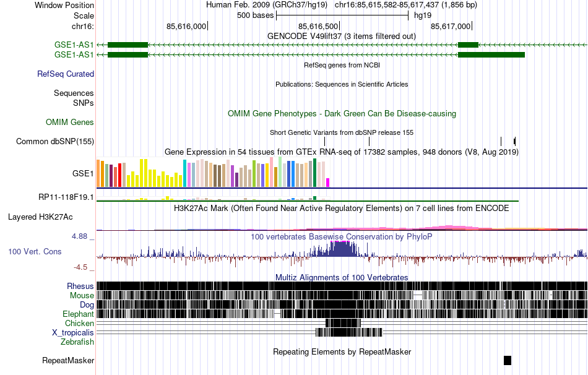Click the short right exon of upper GSE1-AS1
The image size is (588, 375).
pyautogui.click(x=468, y=45)
